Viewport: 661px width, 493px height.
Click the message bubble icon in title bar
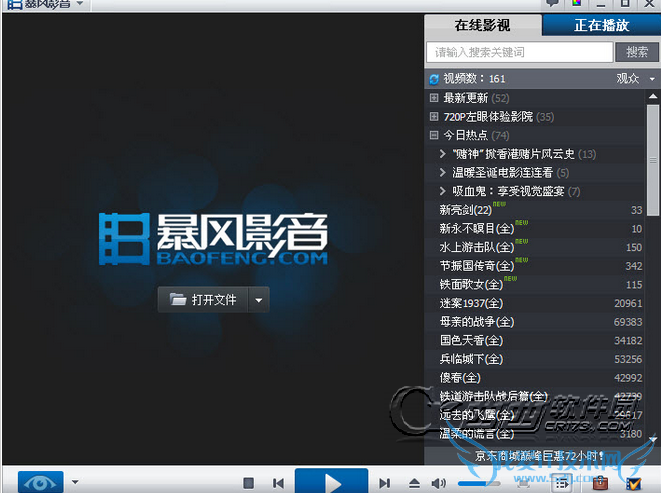[x=552, y=3]
